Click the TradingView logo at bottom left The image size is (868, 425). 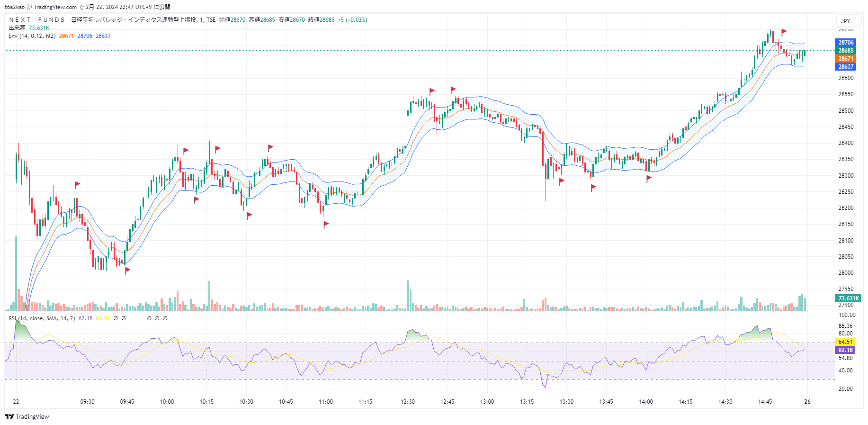pos(27,416)
